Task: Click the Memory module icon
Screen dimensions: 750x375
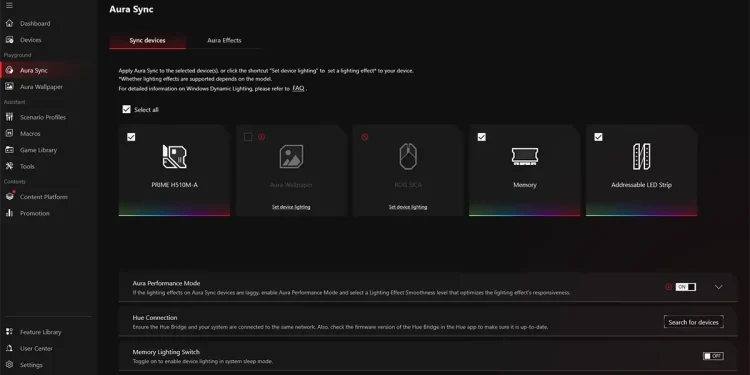Action: point(525,156)
